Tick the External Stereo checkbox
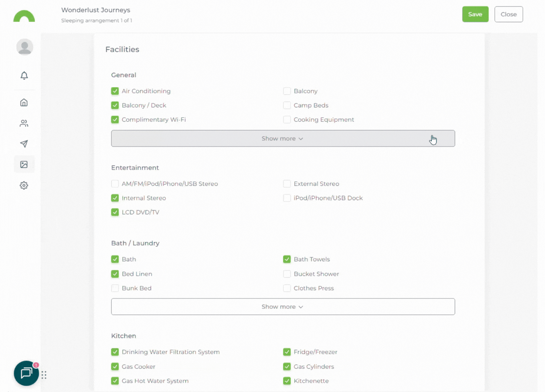Image resolution: width=545 pixels, height=392 pixels. [287, 184]
